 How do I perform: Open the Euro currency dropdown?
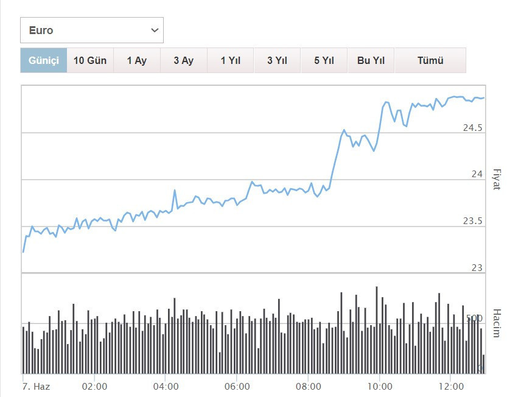(x=91, y=30)
